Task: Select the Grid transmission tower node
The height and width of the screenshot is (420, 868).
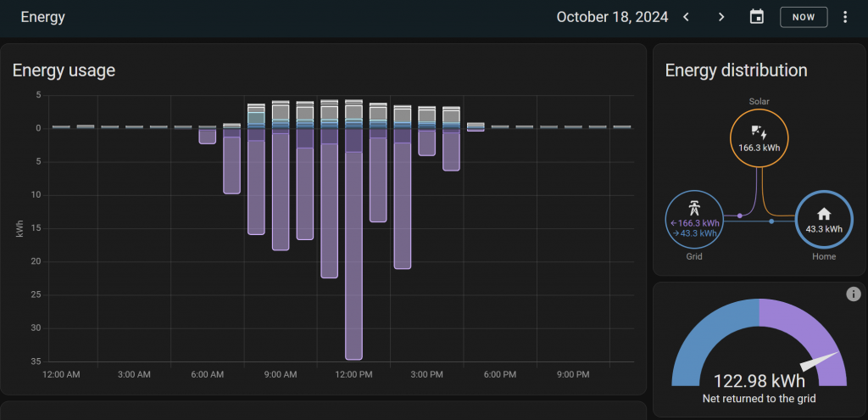Action: [x=694, y=220]
